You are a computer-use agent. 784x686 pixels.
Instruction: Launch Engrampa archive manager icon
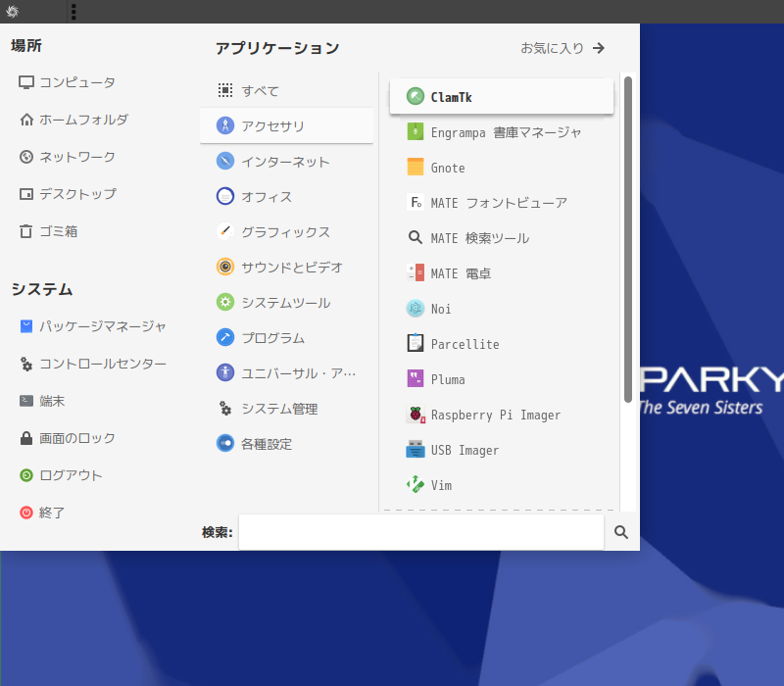point(415,132)
